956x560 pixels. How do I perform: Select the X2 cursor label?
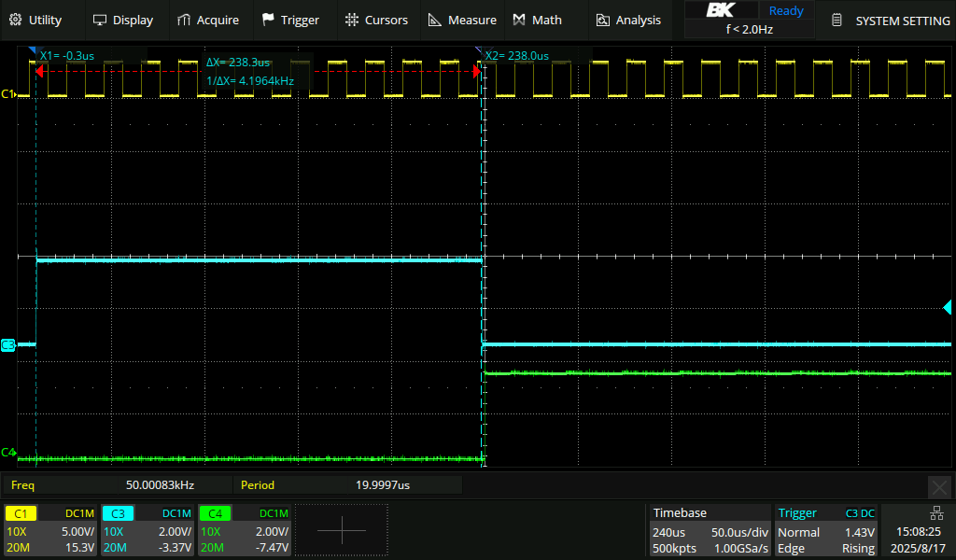click(x=517, y=56)
